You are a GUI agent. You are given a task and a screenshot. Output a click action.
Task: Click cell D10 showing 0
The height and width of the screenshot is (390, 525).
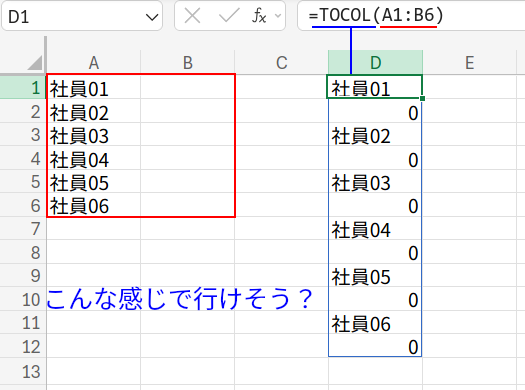(375, 299)
